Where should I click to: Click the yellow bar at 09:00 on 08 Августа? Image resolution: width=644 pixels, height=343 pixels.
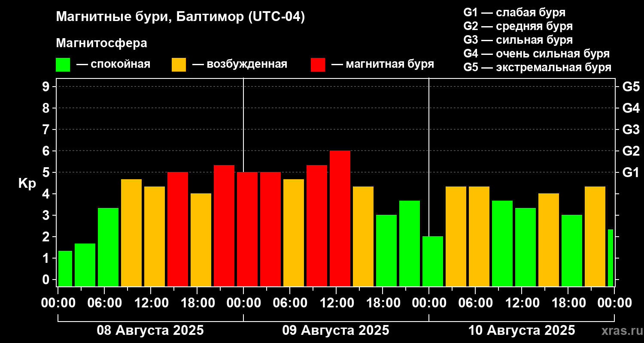coord(131,233)
